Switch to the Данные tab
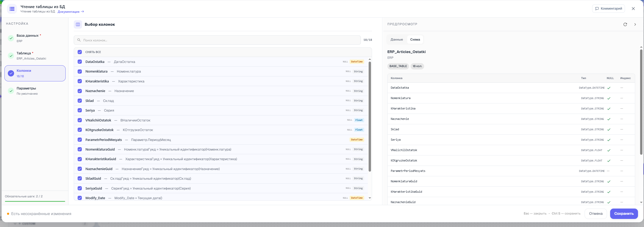644x227 pixels. click(397, 40)
